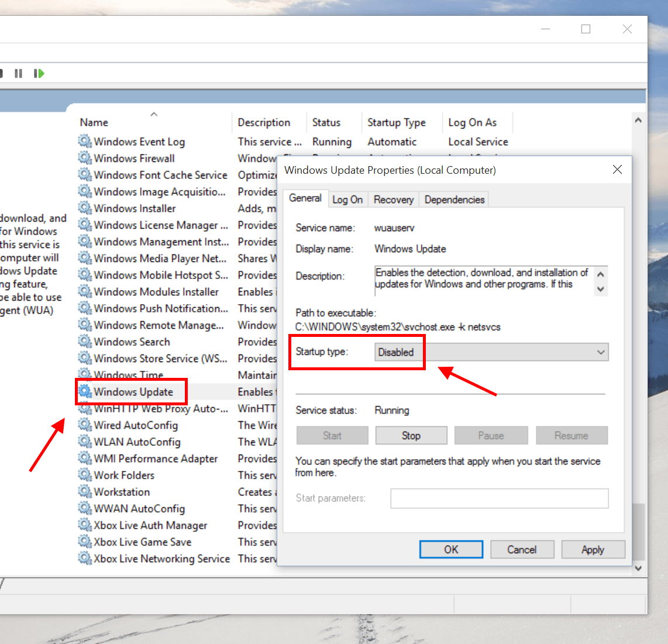Open the Startup type dropdown
The width and height of the screenshot is (668, 644).
tap(491, 352)
